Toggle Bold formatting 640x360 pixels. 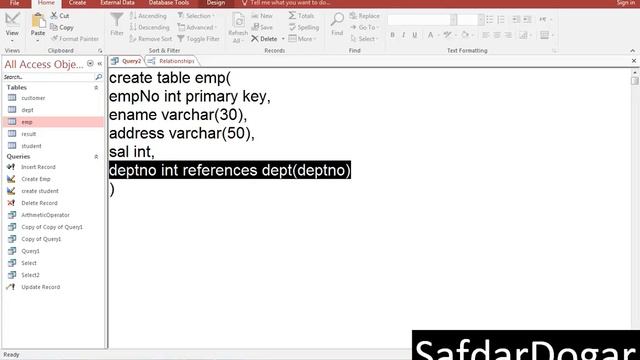(x=392, y=35)
